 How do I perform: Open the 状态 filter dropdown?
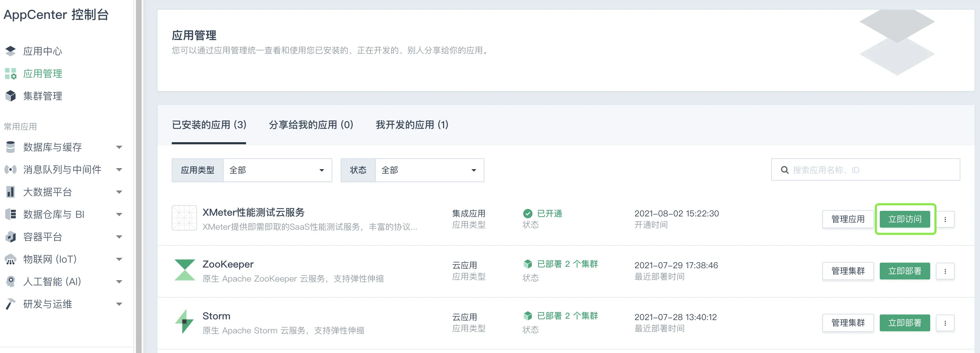pyautogui.click(x=429, y=170)
